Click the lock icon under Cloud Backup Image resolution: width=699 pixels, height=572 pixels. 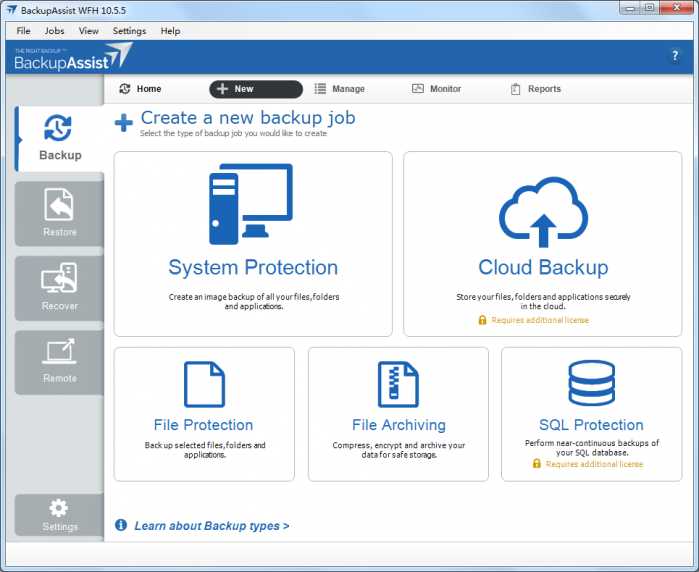(x=482, y=320)
